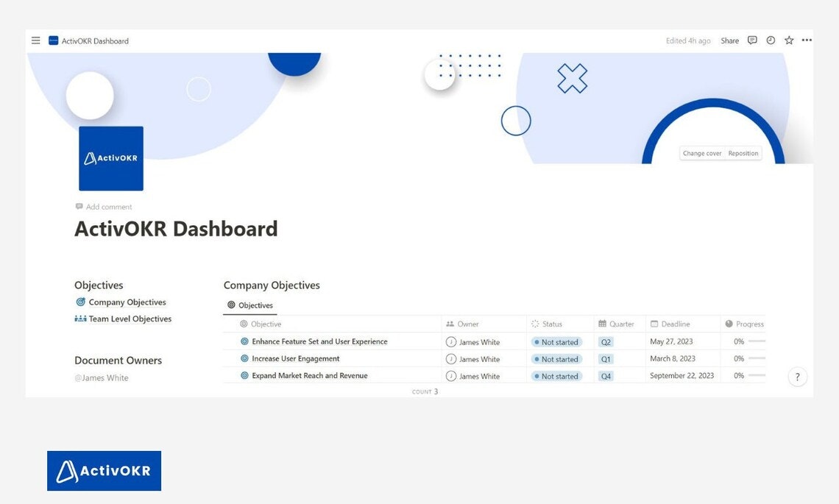
Task: Open the comments panel icon
Action: 752,40
